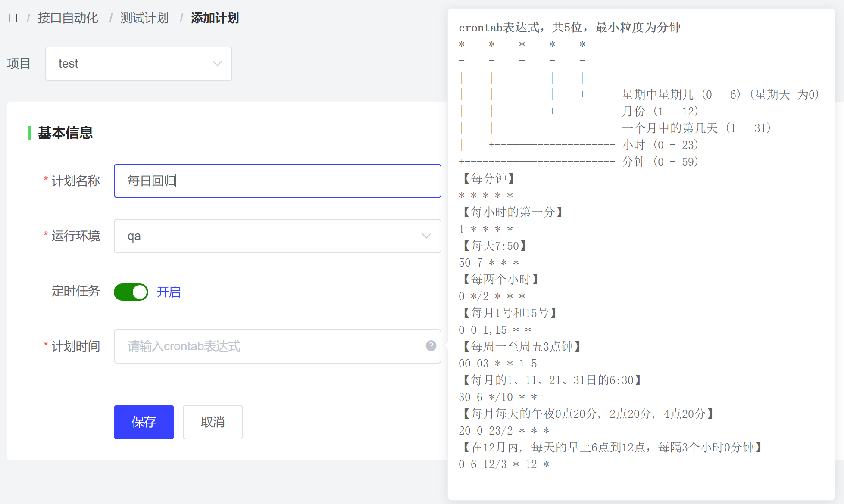This screenshot has height=504, width=844.
Task: Turn off the 定时任务 switch
Action: [131, 292]
